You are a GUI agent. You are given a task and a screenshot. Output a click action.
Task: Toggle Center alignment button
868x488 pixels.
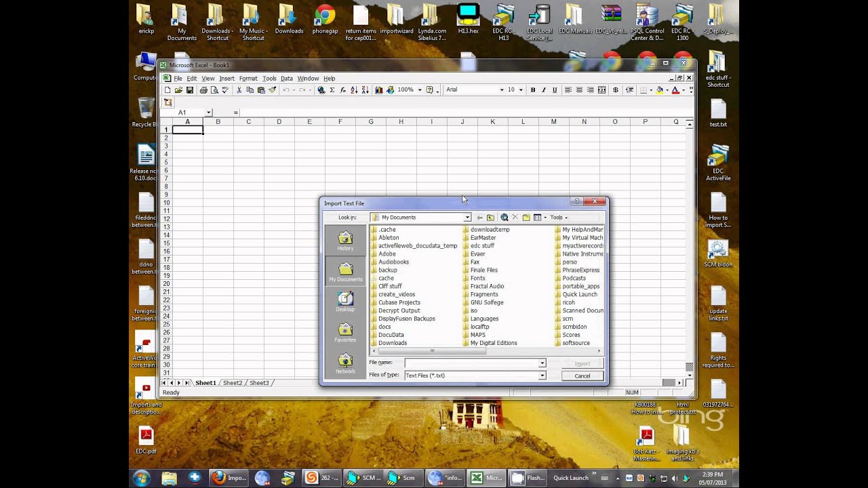[x=579, y=89]
